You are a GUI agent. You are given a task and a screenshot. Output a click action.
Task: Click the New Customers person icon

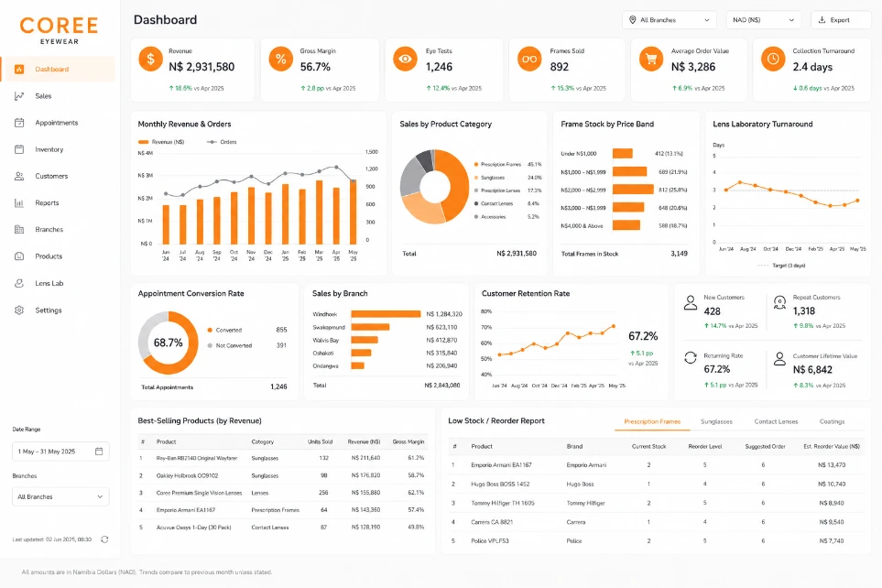691,303
